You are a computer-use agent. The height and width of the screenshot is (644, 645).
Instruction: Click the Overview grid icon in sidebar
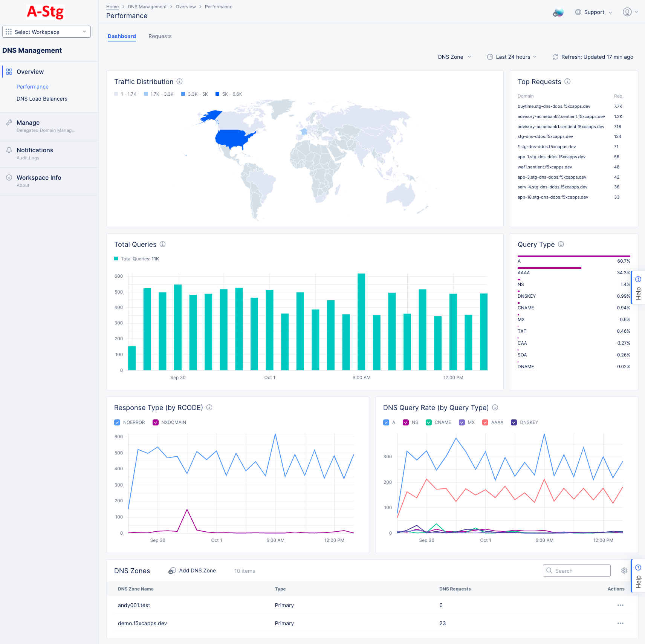click(x=8, y=71)
